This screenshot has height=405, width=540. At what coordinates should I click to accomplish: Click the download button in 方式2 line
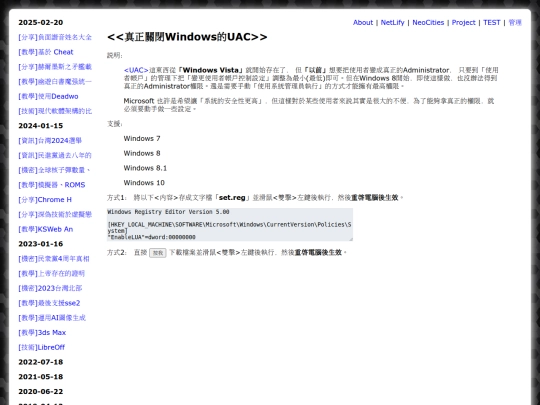pyautogui.click(x=158, y=253)
